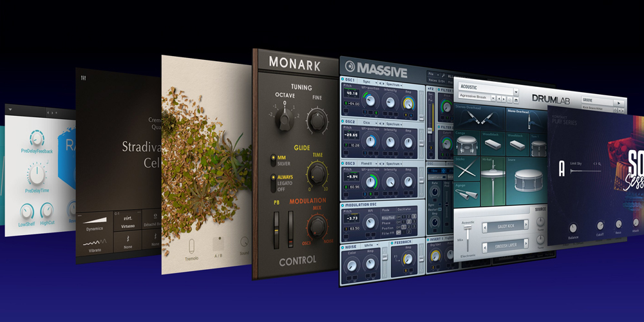644x322 pixels.
Task: Open OSC2 Cica wavetable dropdown
Action: pos(367,123)
